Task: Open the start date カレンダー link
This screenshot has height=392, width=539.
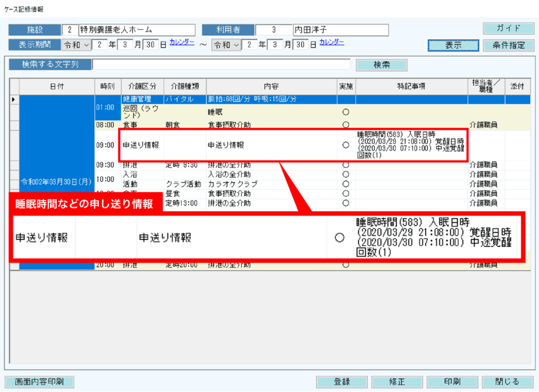Action: (x=182, y=42)
